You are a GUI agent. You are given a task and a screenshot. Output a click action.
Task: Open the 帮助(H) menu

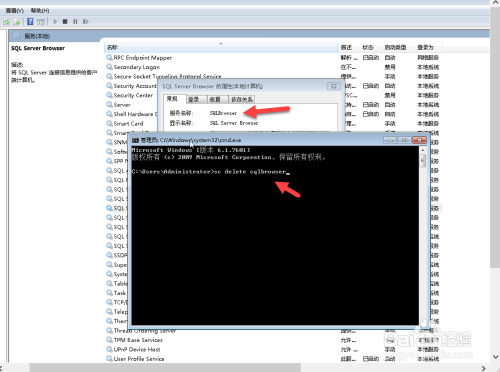[x=40, y=11]
